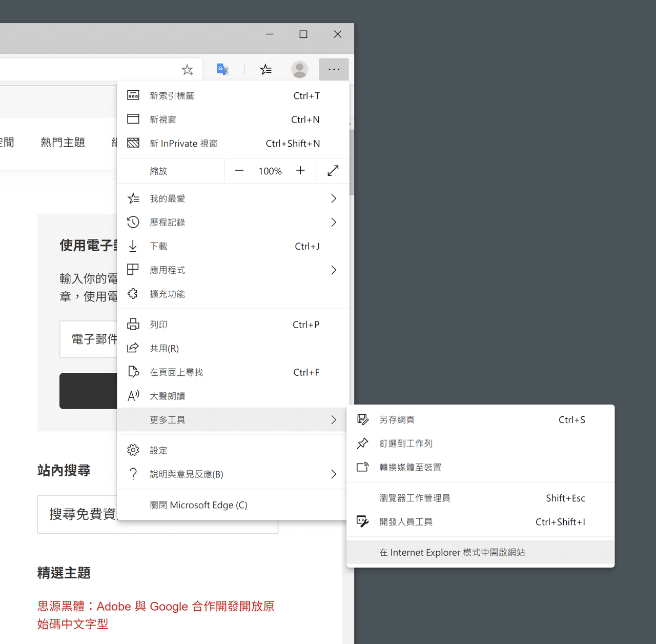The height and width of the screenshot is (644, 656).
Task: Open the 思源黑體 Adobe 與 Google article link
Action: pyautogui.click(x=156, y=615)
